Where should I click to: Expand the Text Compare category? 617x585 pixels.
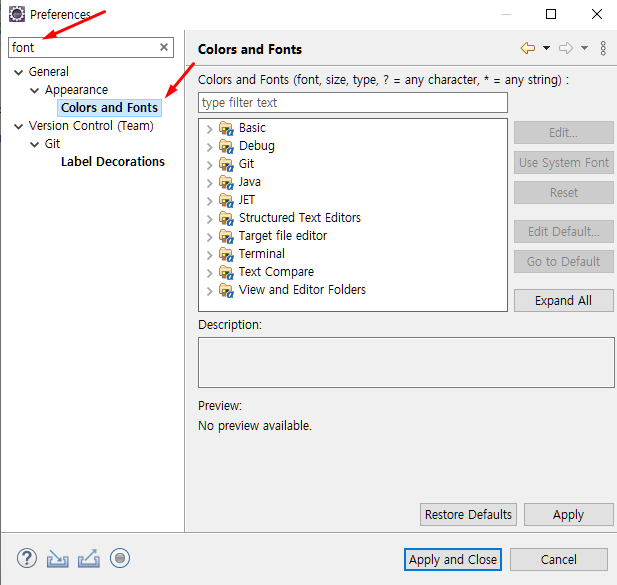click(x=209, y=273)
